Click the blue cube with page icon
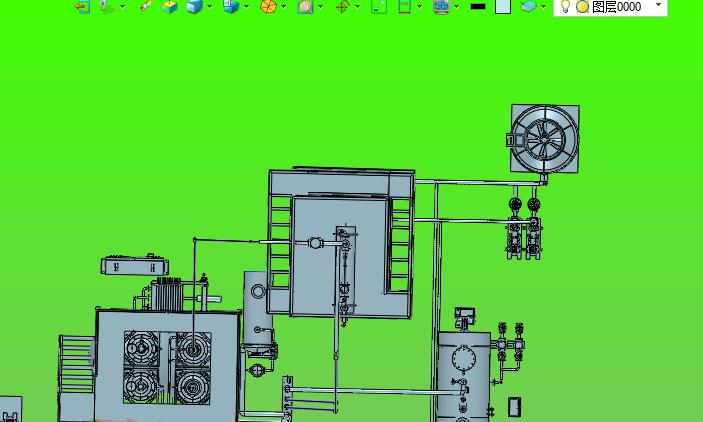703x422 pixels. [231, 6]
